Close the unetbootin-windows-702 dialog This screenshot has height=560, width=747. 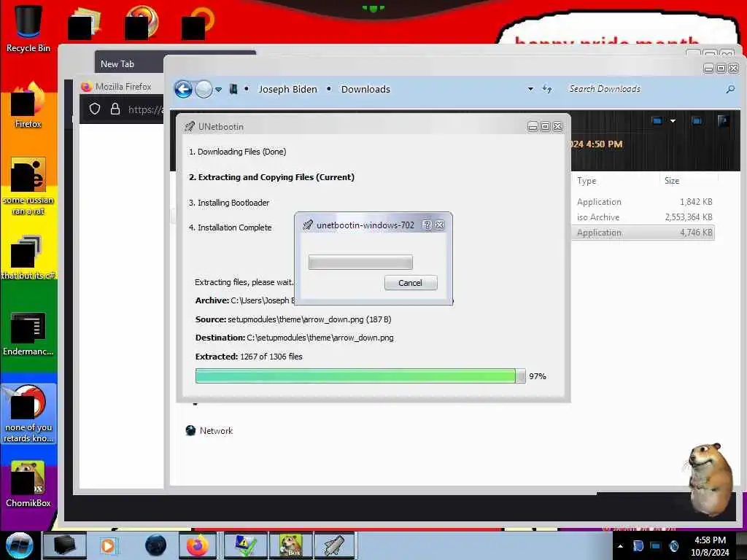[440, 225]
